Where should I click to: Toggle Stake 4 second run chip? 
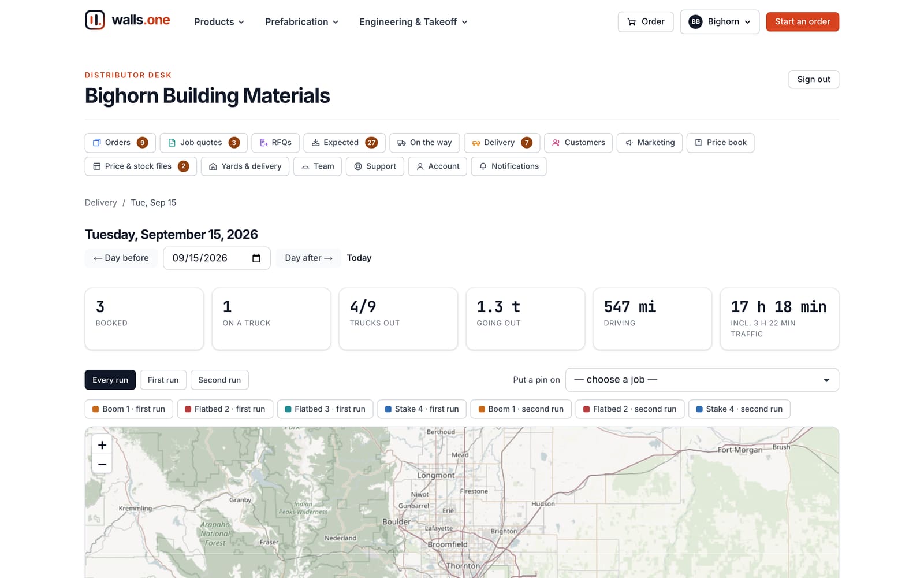(739, 409)
